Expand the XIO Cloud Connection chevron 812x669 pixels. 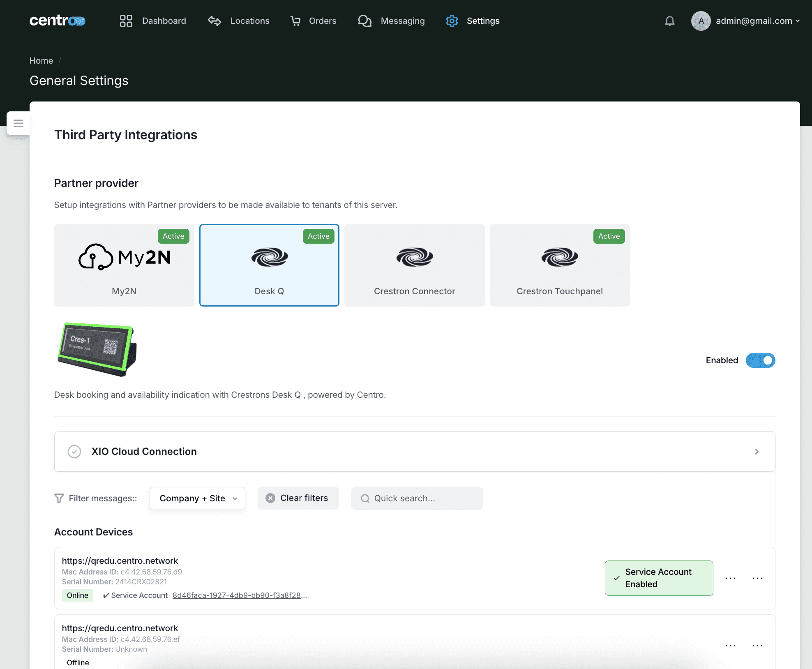pos(757,452)
